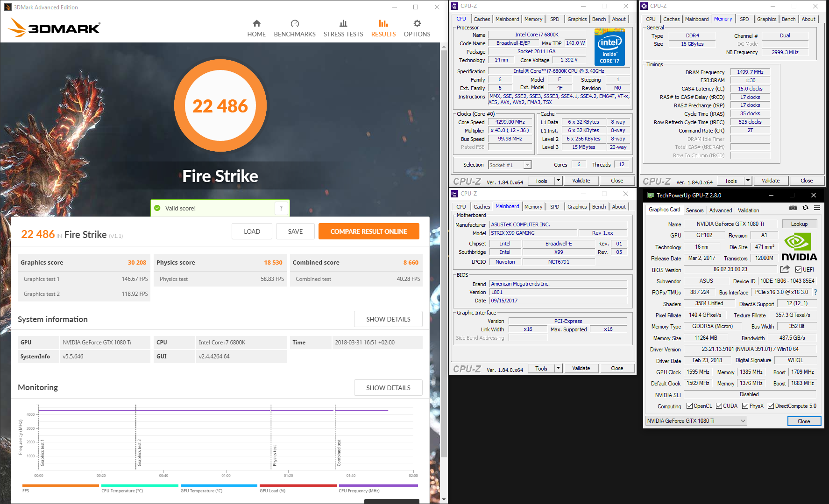Viewport: 829px width, 504px height.
Task: Click Tools button in CPU-Z Processor window
Action: click(541, 181)
